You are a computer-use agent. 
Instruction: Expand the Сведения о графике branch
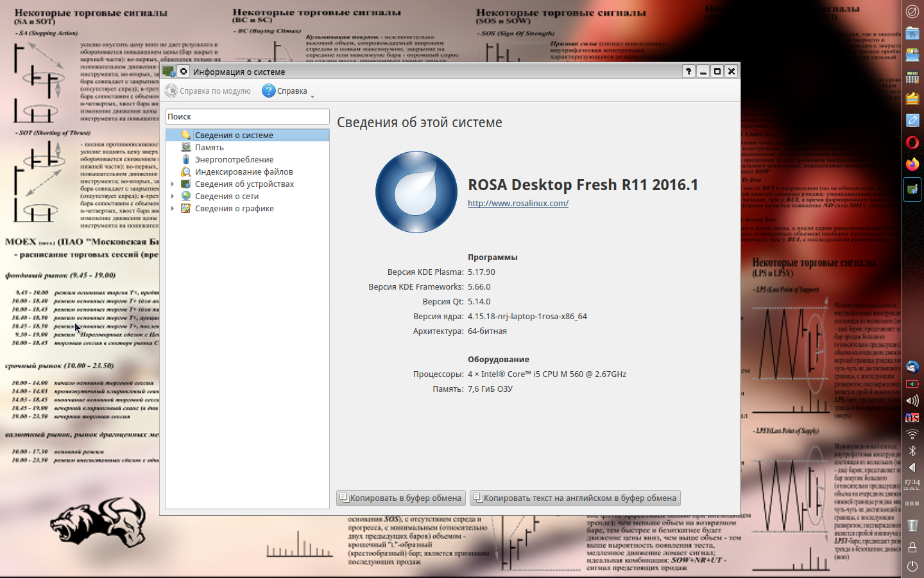(172, 209)
